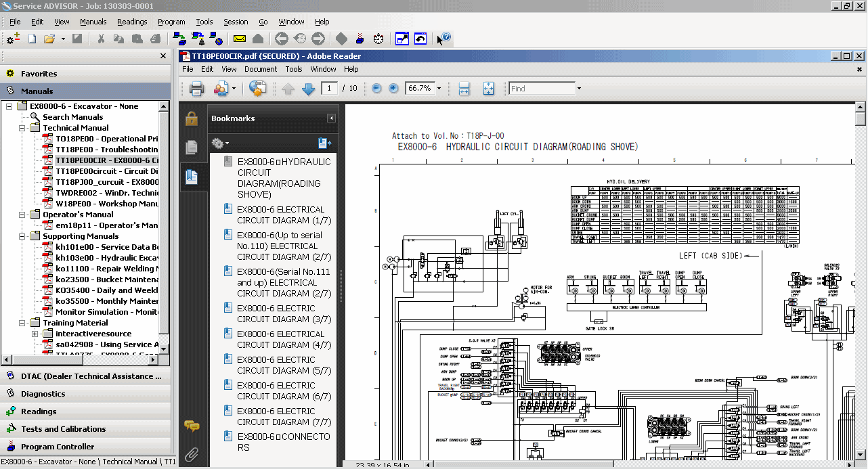Open the Document menu in Adobe Reader

pos(260,69)
